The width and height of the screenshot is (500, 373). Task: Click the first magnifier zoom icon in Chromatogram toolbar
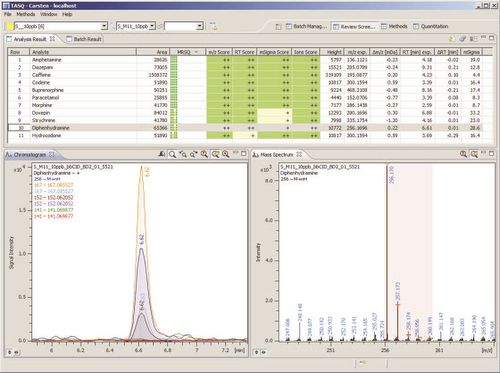[172, 154]
